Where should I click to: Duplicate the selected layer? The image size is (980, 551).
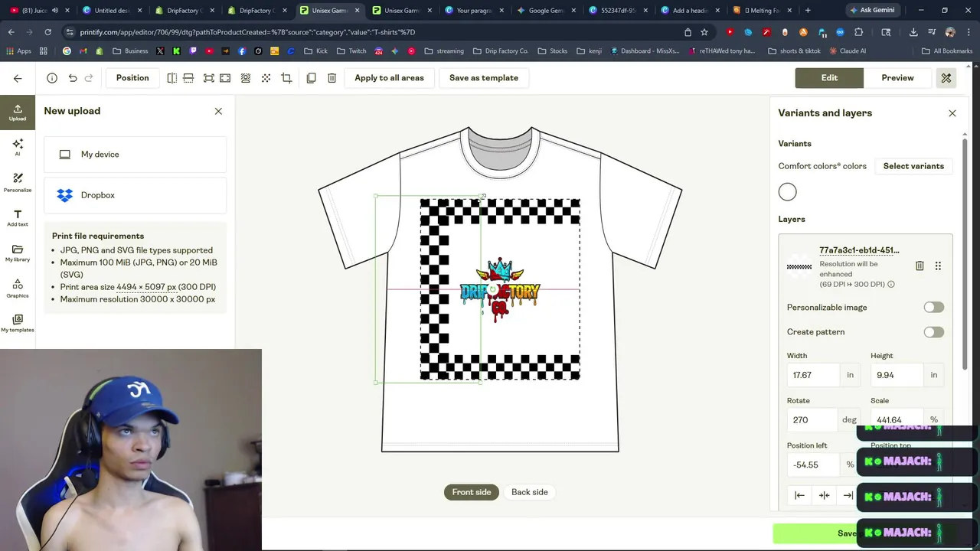[311, 78]
